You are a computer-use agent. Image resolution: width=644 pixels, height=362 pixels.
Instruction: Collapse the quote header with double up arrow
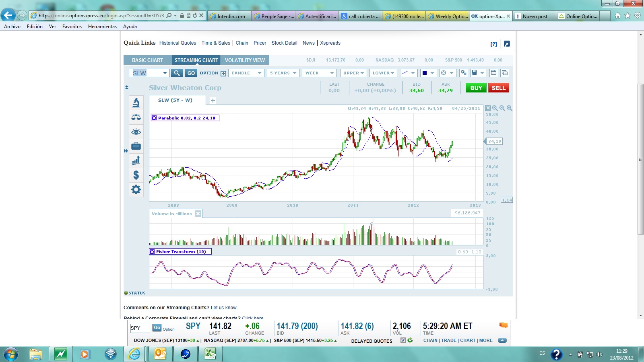tap(127, 87)
